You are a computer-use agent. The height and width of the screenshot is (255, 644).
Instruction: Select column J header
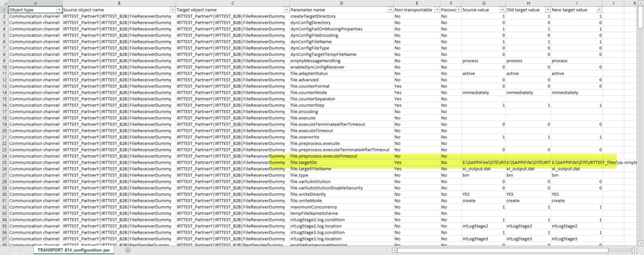[x=613, y=3]
